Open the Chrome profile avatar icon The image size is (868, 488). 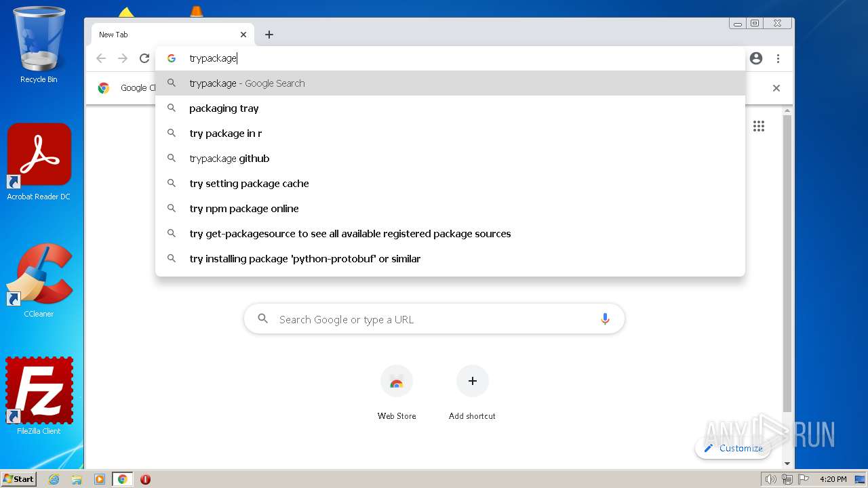[756, 58]
